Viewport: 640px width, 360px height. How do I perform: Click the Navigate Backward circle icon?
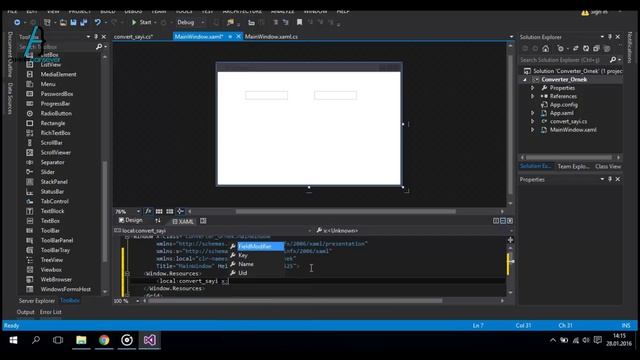point(17,22)
